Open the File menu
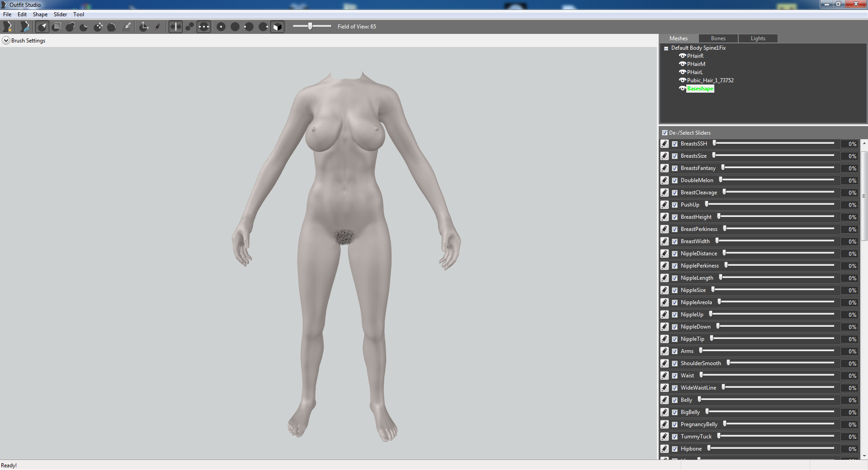Image resolution: width=868 pixels, height=470 pixels. 7,14
